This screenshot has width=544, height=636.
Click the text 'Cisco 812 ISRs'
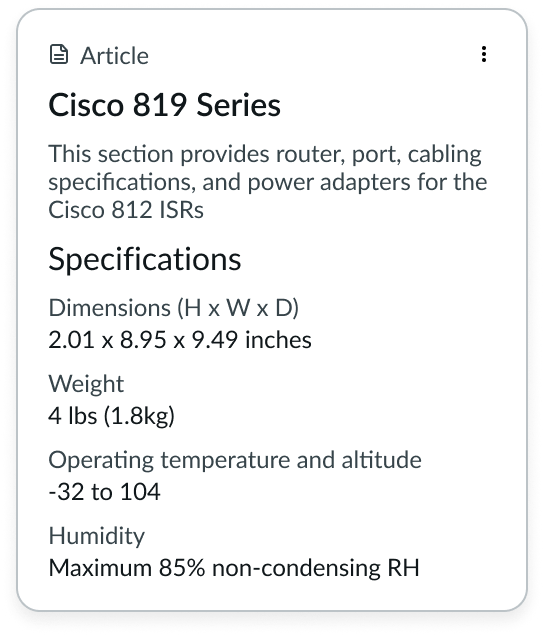[126, 210]
